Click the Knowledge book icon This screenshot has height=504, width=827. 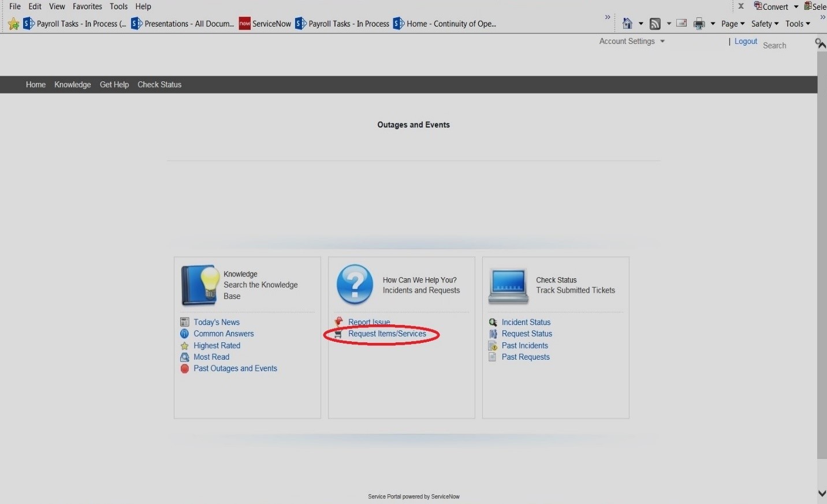[x=199, y=284]
